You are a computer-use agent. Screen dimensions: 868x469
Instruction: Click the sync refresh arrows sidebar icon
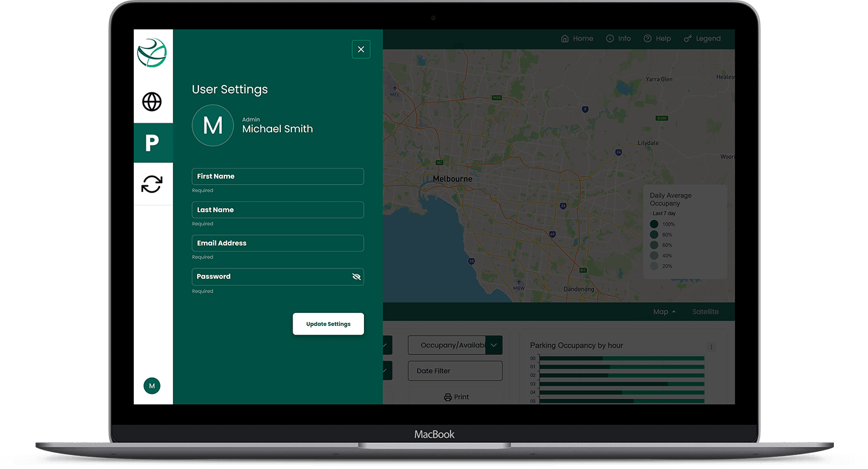[152, 184]
